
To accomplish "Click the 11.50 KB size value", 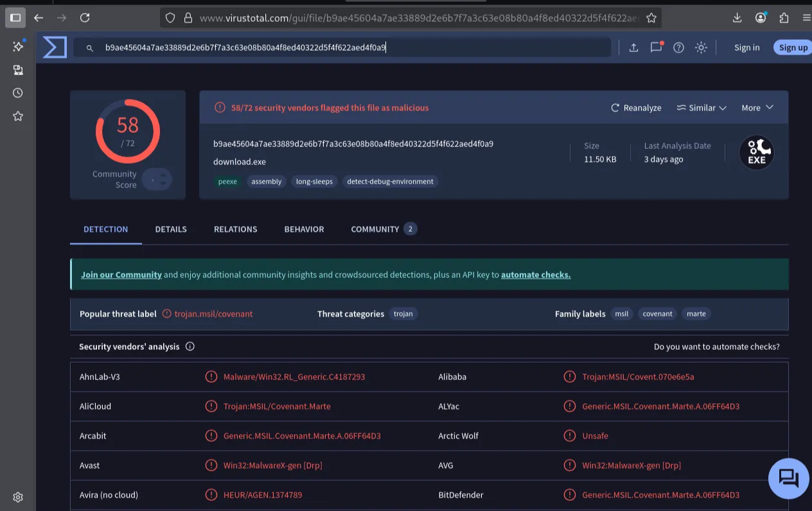I will (600, 159).
